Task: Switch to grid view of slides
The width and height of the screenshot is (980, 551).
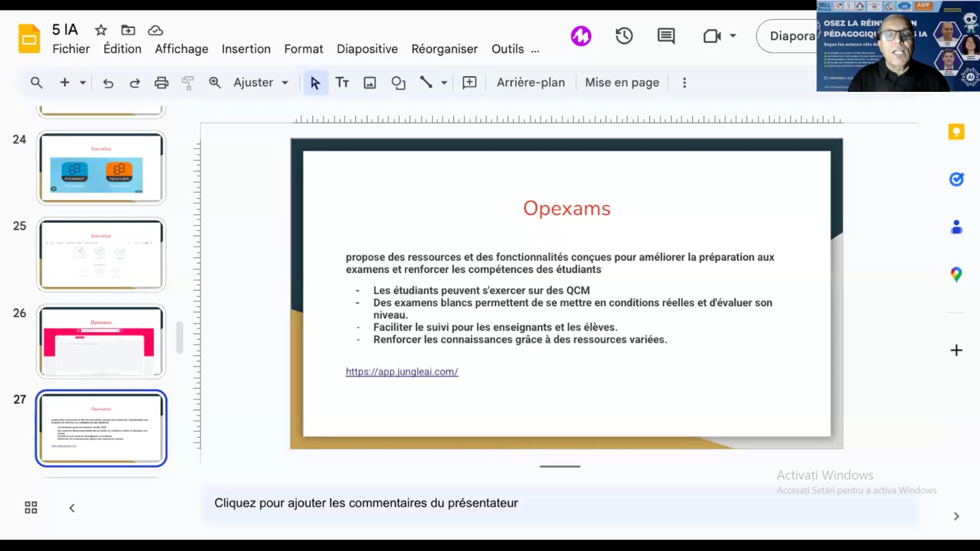Action: (31, 508)
